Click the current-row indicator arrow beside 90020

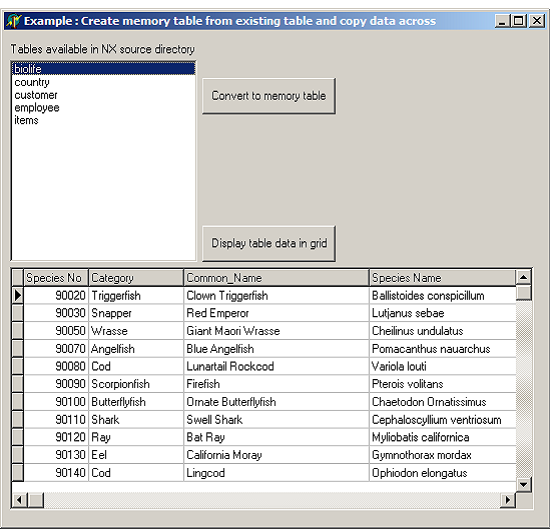tap(18, 295)
